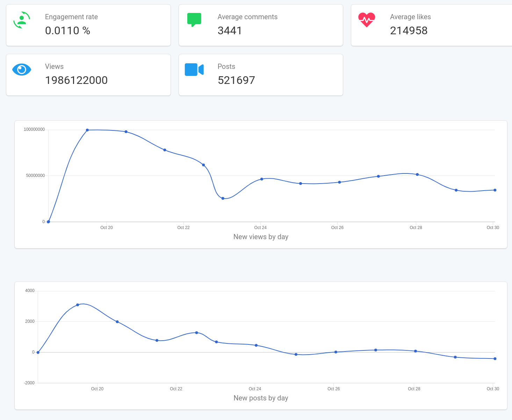This screenshot has width=512, height=420.
Task: Click 'Oct 28' on the views chart axis
Action: [416, 228]
